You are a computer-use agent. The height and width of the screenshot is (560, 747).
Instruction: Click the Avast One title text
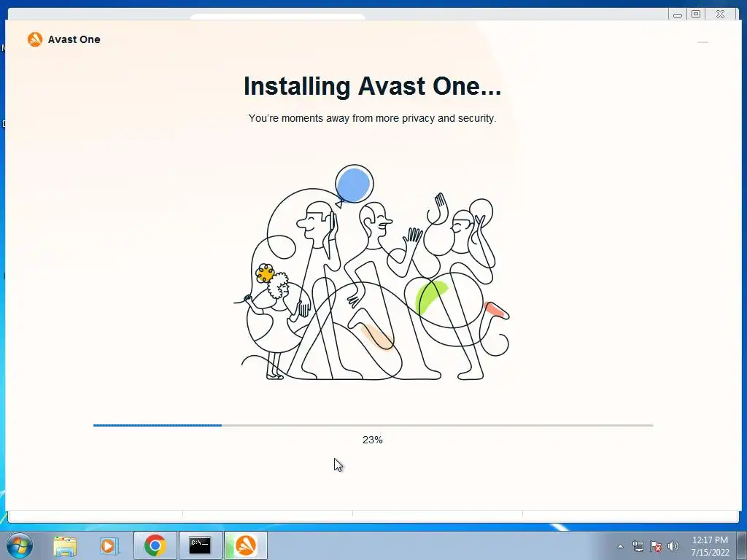tap(74, 39)
